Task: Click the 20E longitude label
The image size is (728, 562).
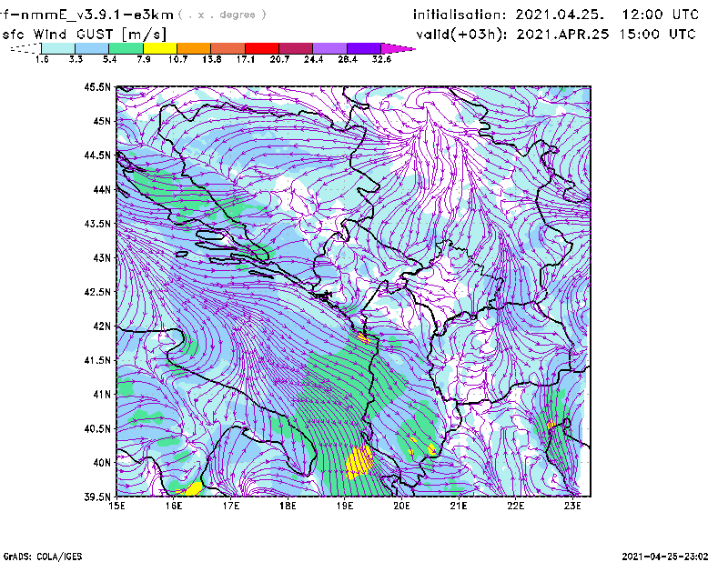Action: point(401,506)
